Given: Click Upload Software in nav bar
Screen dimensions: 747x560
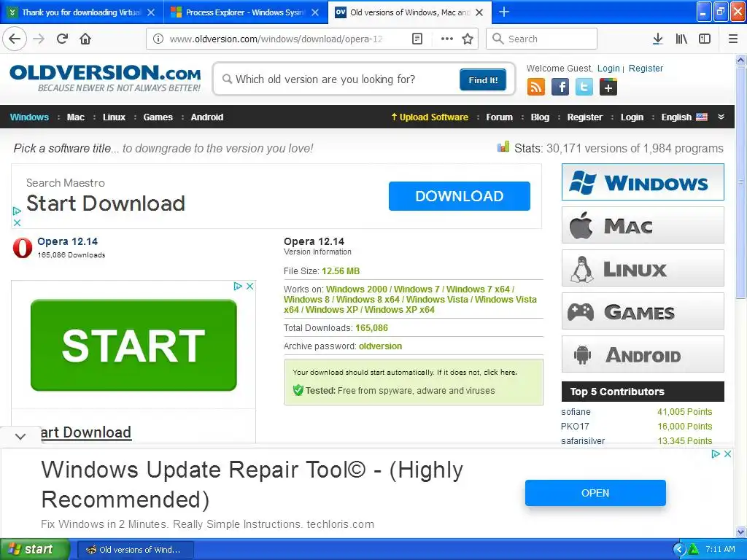Looking at the screenshot, I should 430,117.
